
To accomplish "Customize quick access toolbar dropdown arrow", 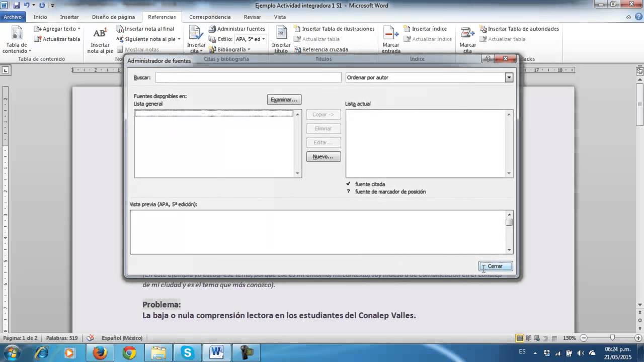I will tap(52, 6).
